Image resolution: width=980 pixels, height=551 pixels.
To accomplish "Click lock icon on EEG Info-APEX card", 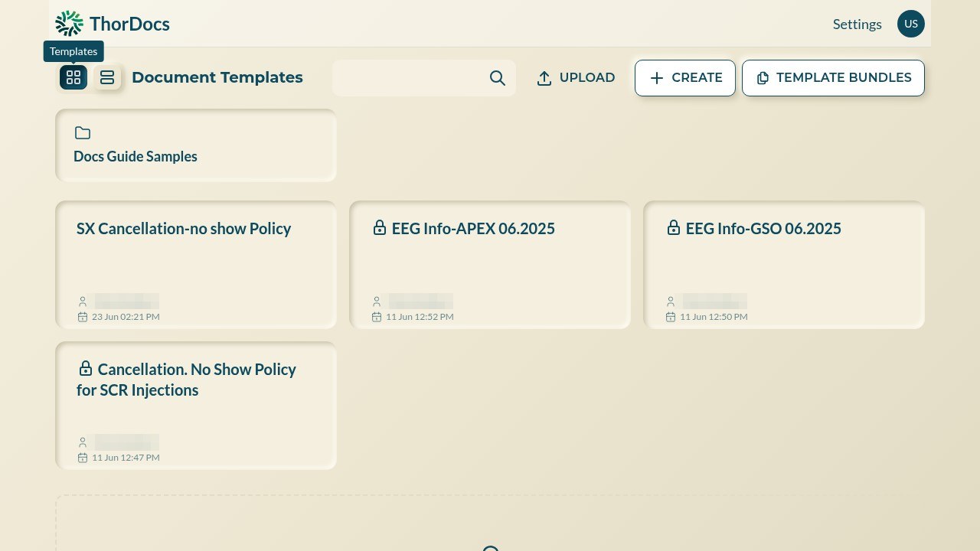I will 380,227.
